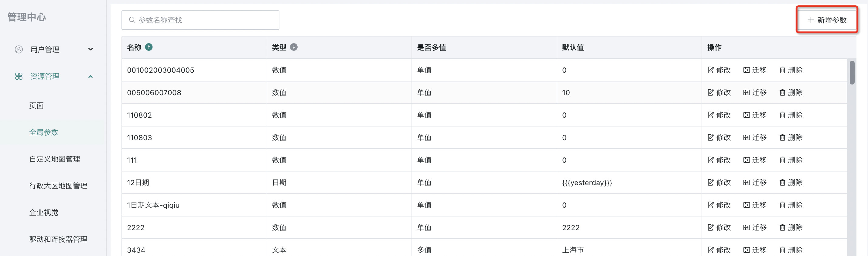Image resolution: width=868 pixels, height=256 pixels.
Task: Click the sort icon beside 名称 header
Action: click(149, 47)
